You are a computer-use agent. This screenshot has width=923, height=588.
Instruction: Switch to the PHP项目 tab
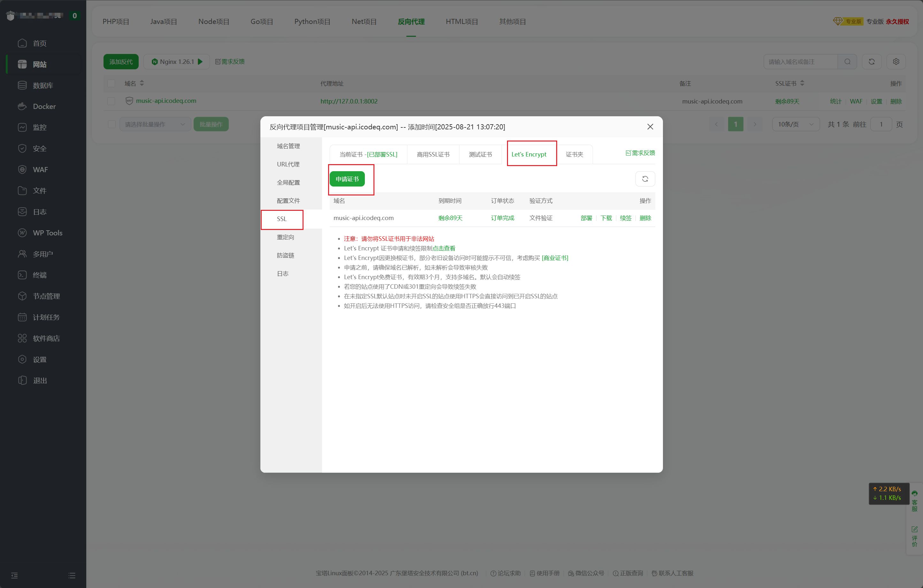(116, 21)
